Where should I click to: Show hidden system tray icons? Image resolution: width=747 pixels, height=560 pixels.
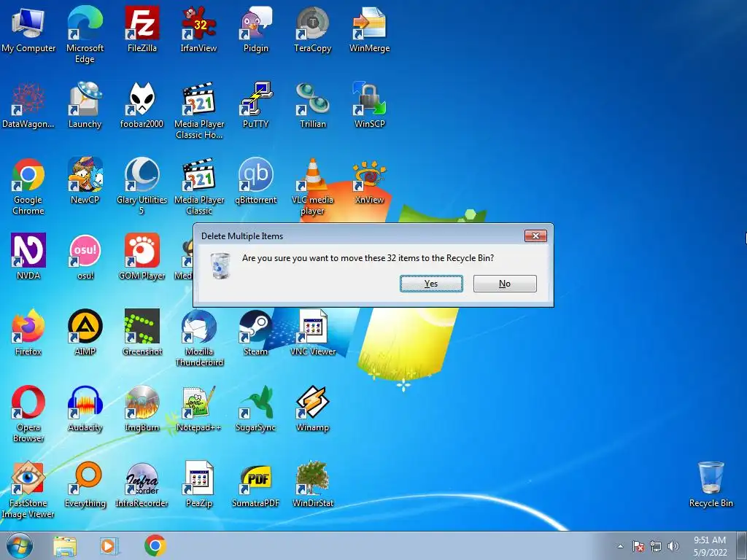(620, 547)
